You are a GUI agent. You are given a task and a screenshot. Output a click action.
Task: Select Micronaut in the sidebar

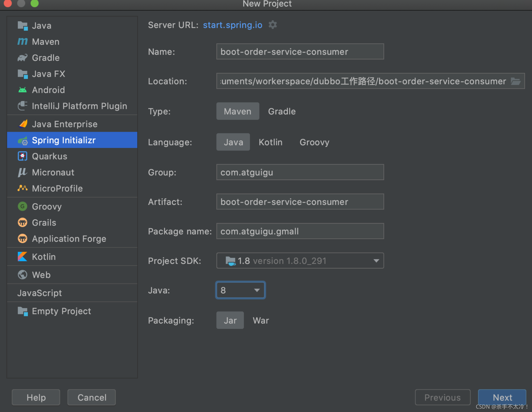point(72,172)
